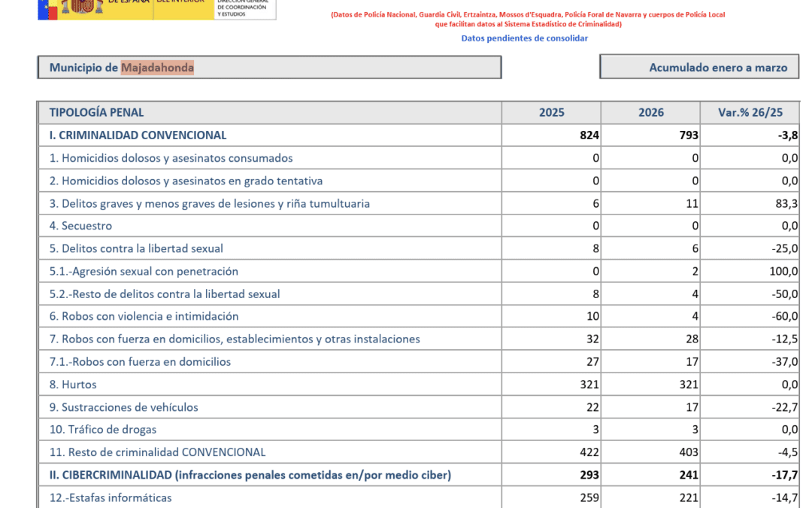This screenshot has width=812, height=508.
Task: Click variation -60,0 for robos con violencia
Action: coord(785,316)
